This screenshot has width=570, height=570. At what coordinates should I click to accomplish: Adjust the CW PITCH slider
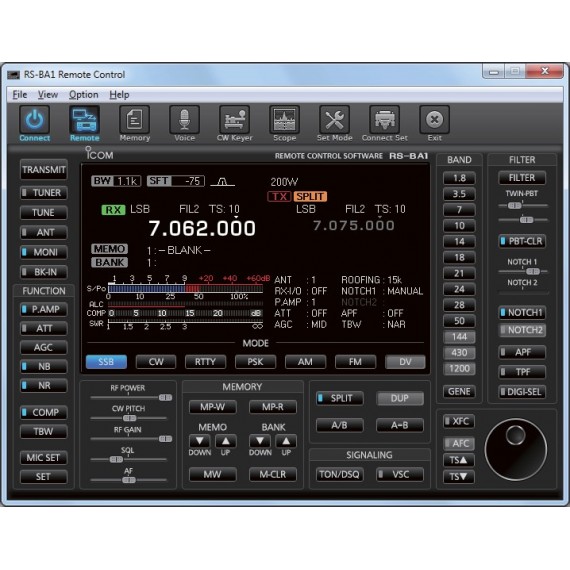coord(128,418)
